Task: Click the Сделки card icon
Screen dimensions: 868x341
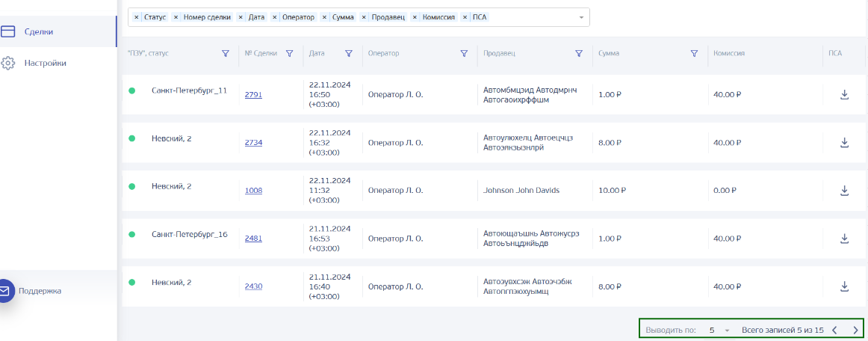Action: pos(7,31)
